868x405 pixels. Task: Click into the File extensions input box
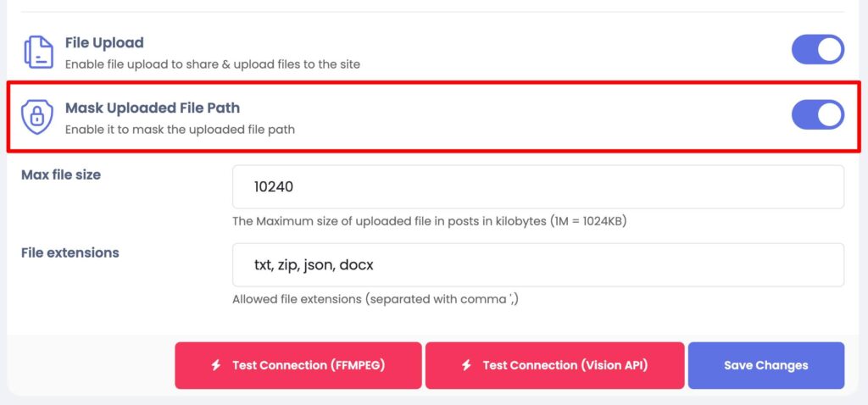(538, 265)
